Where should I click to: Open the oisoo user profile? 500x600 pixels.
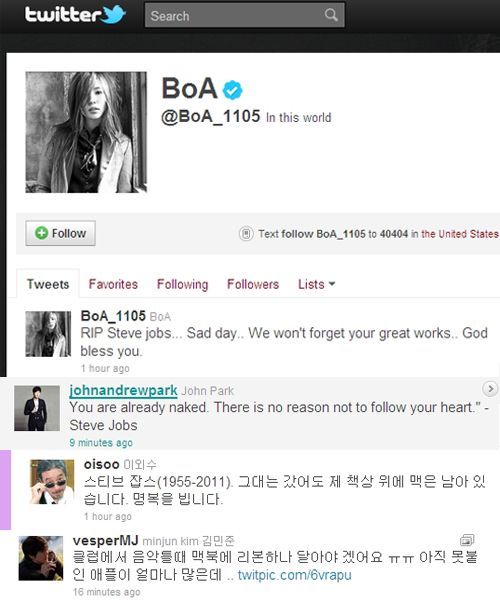tap(102, 464)
